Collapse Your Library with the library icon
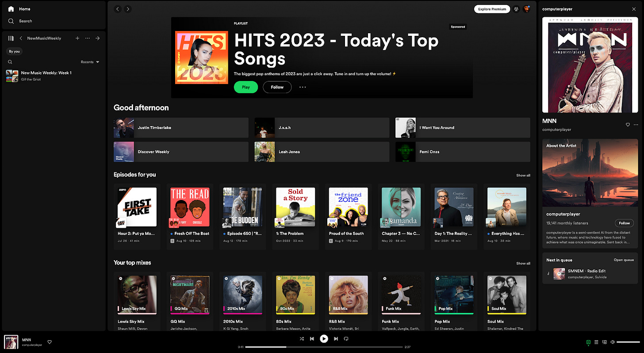This screenshot has width=644, height=353. click(x=11, y=38)
